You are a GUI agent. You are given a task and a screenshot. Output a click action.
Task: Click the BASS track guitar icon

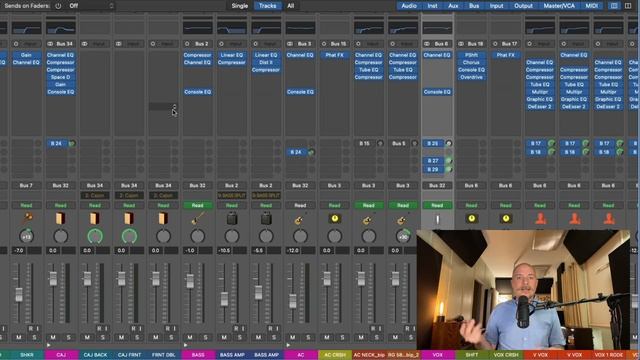click(x=198, y=218)
